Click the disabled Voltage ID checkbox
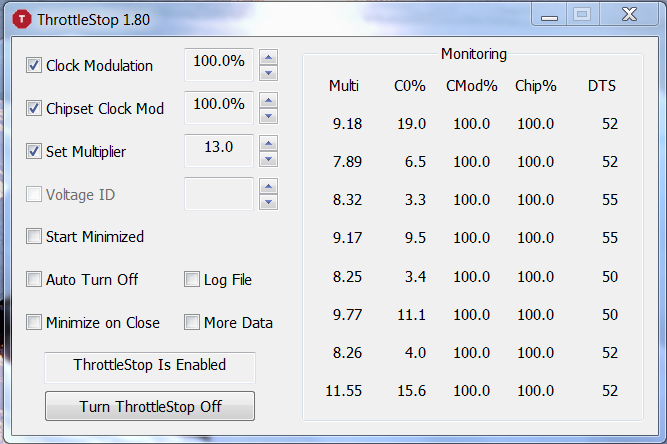The height and width of the screenshot is (444, 667). pyautogui.click(x=34, y=194)
